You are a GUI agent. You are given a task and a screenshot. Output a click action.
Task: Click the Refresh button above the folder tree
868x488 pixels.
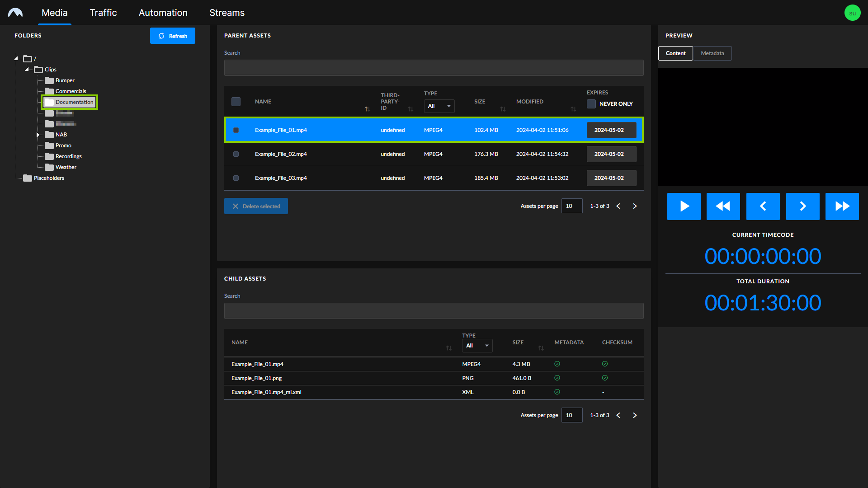point(172,36)
